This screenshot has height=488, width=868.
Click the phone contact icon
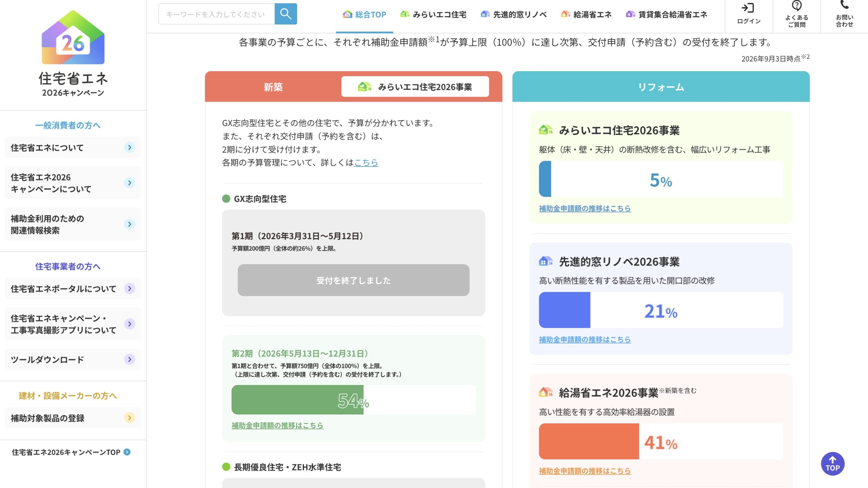844,5
